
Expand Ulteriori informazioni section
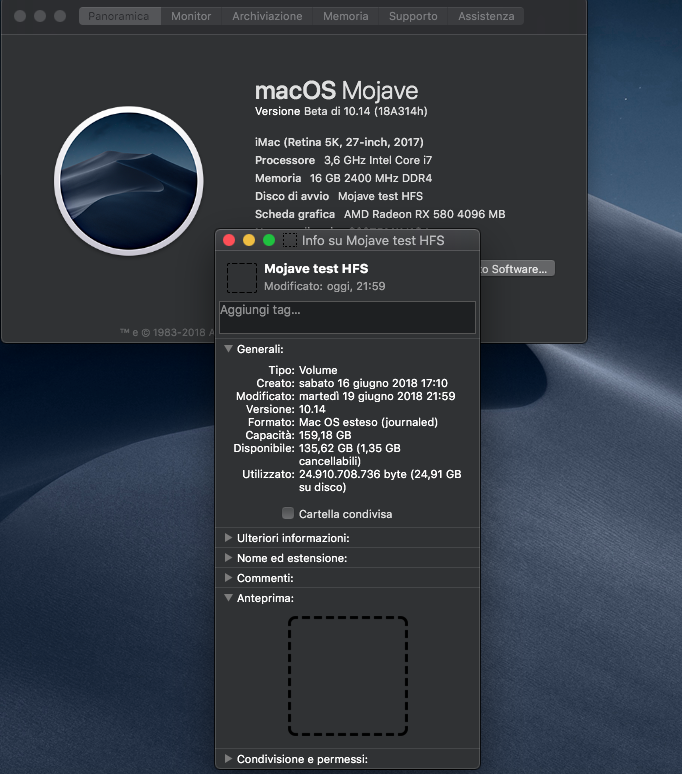click(228, 538)
